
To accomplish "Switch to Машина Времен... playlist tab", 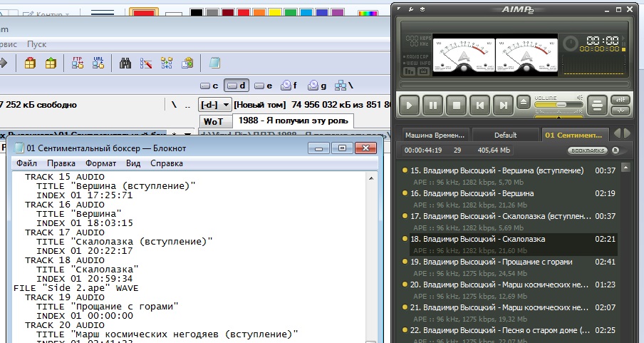I will [435, 135].
